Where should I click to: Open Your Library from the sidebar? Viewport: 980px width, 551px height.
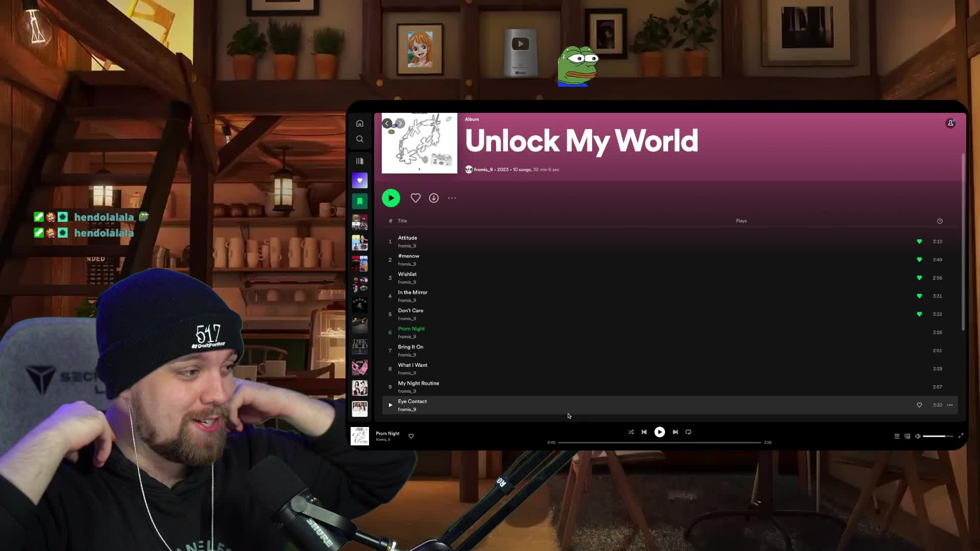click(x=360, y=161)
